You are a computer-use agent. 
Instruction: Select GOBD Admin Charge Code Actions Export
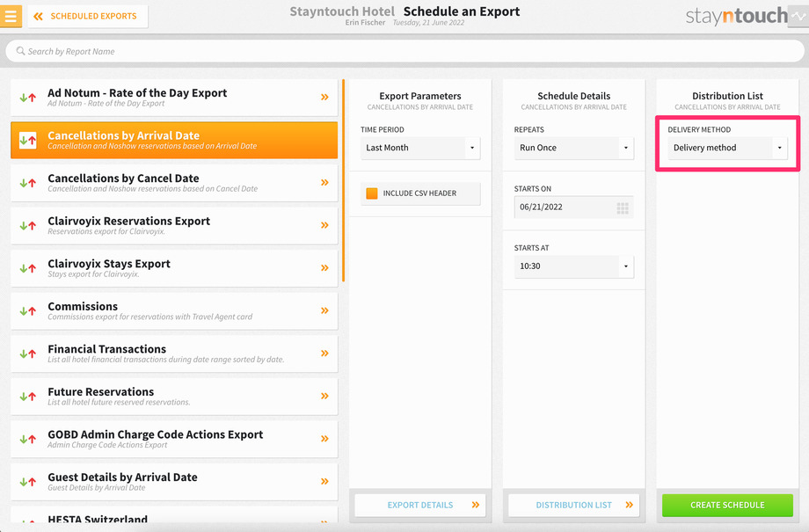click(174, 440)
